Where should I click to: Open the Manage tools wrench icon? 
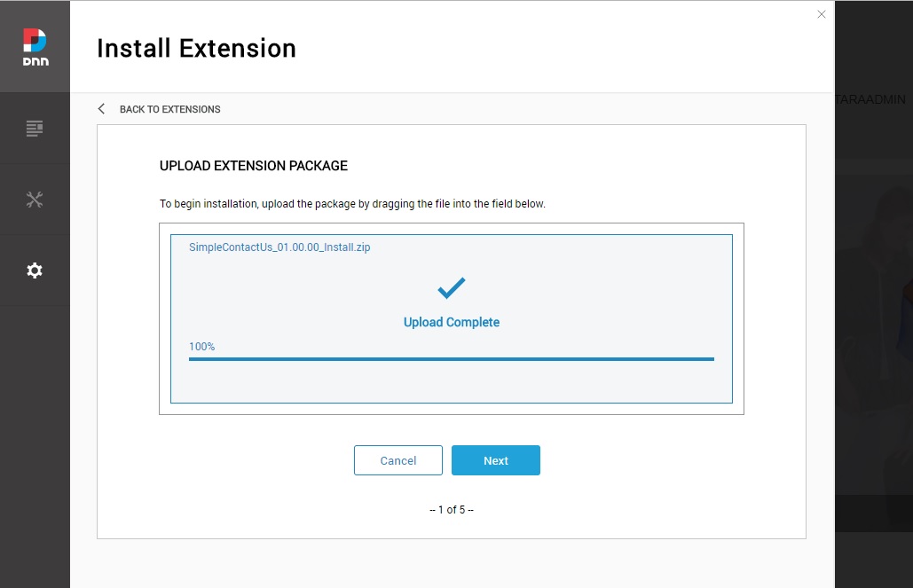35,200
